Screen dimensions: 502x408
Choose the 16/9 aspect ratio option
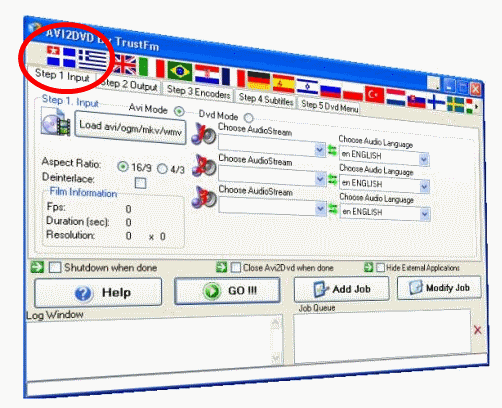coord(123,166)
